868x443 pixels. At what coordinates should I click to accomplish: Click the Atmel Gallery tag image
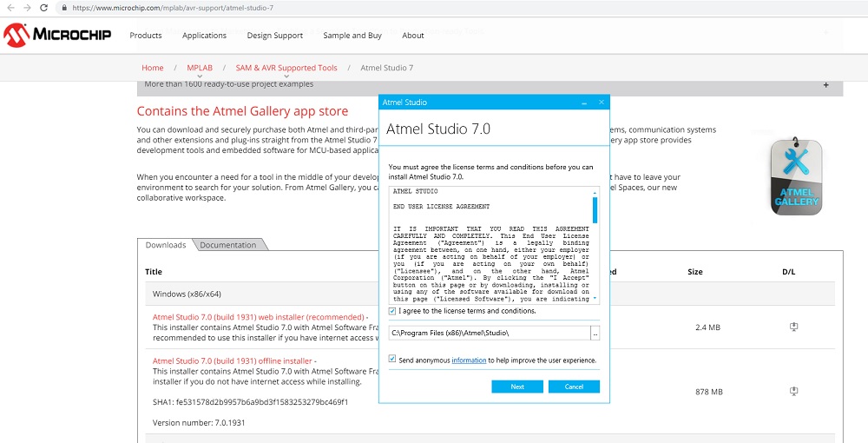tap(796, 176)
